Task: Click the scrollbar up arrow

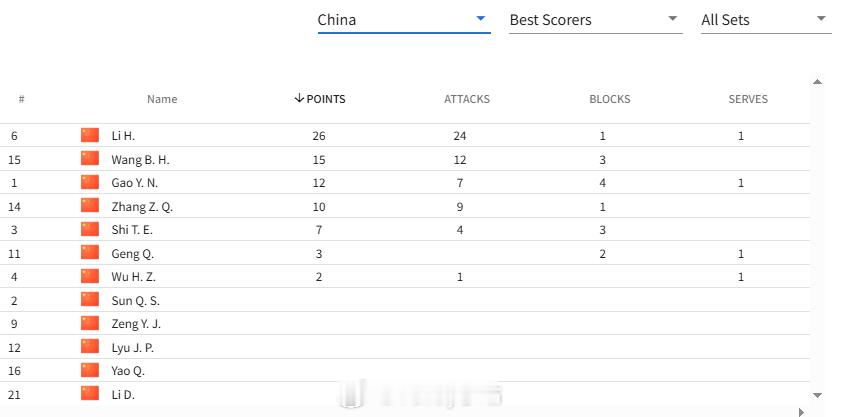Action: pyautogui.click(x=817, y=82)
